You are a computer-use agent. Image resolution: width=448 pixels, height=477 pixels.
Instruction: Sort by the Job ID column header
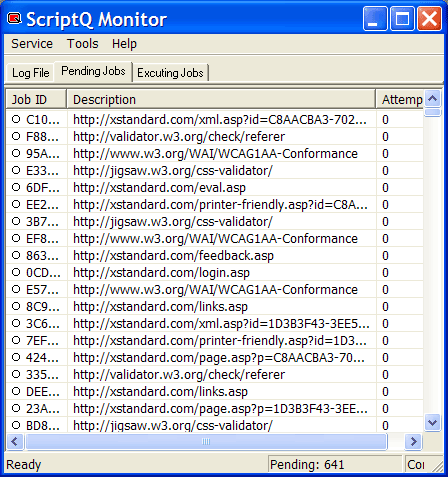36,99
